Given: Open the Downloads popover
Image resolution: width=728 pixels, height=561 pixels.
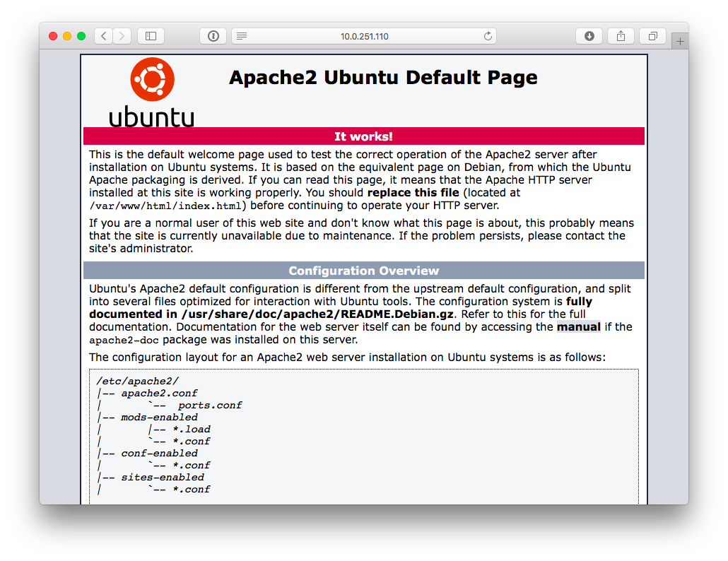Looking at the screenshot, I should [589, 35].
